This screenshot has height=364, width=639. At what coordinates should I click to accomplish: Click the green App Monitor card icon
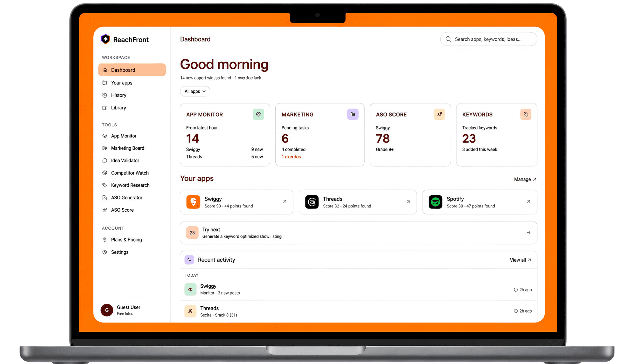[x=258, y=114]
